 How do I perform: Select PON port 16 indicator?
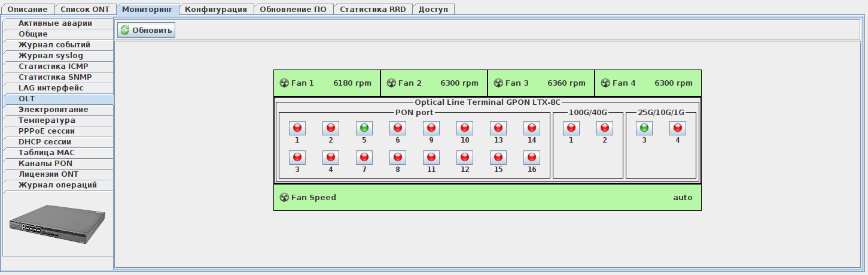click(531, 157)
